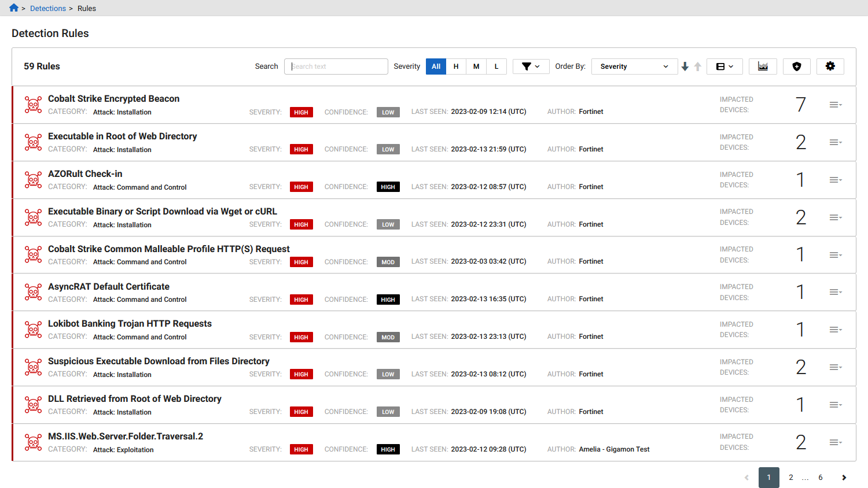The height and width of the screenshot is (488, 868).
Task: Click the shield-plus create rule icon
Action: [x=797, y=66]
